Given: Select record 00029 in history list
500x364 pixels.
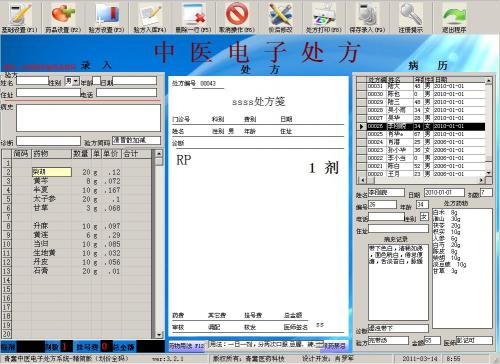Looking at the screenshot, I should coord(426,102).
